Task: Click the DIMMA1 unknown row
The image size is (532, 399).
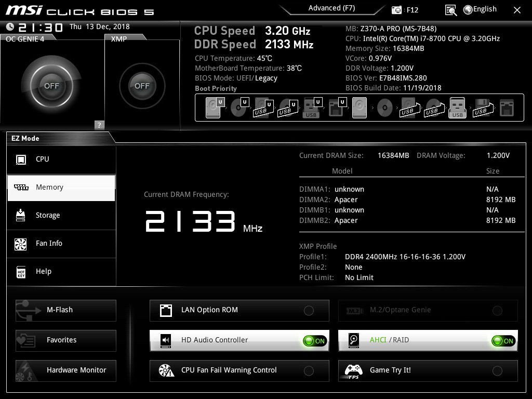Action: [407, 189]
